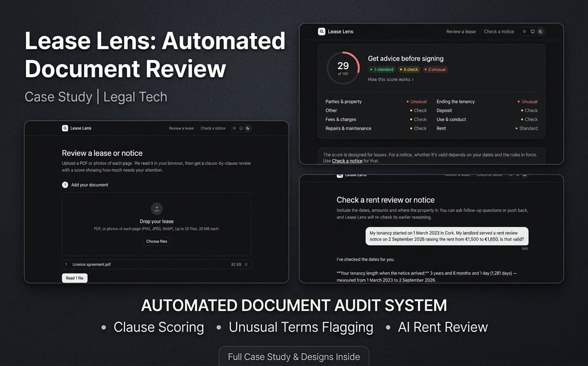Click the Get advice before signing heading

coord(406,59)
